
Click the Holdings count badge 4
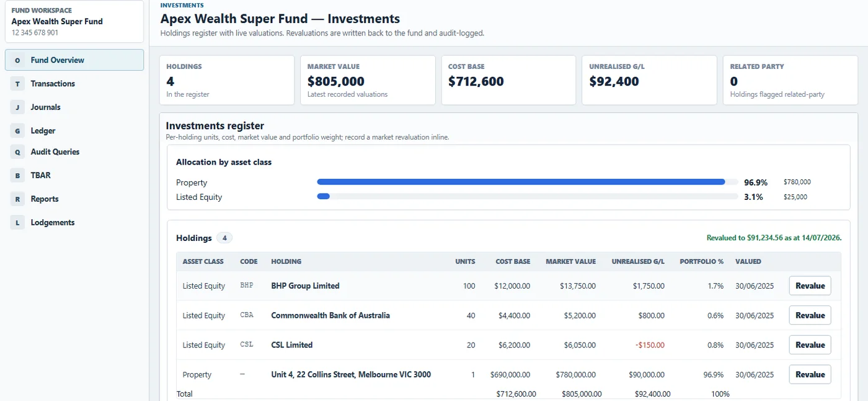[x=224, y=238]
